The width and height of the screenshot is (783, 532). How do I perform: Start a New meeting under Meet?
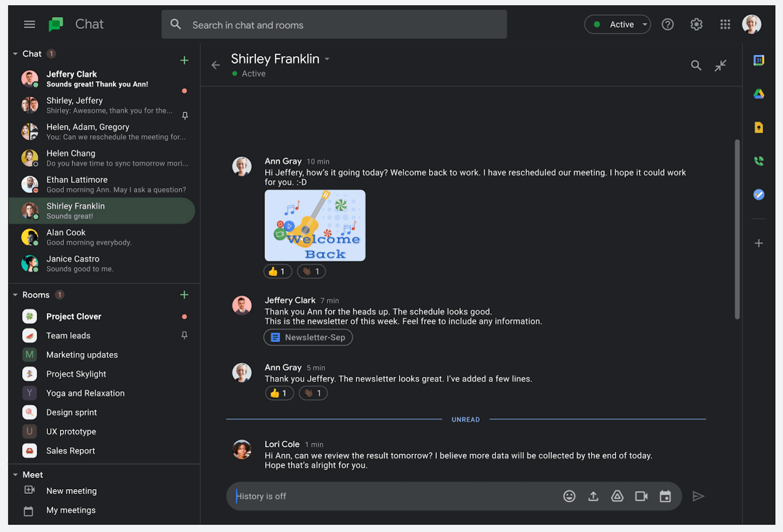click(x=71, y=491)
